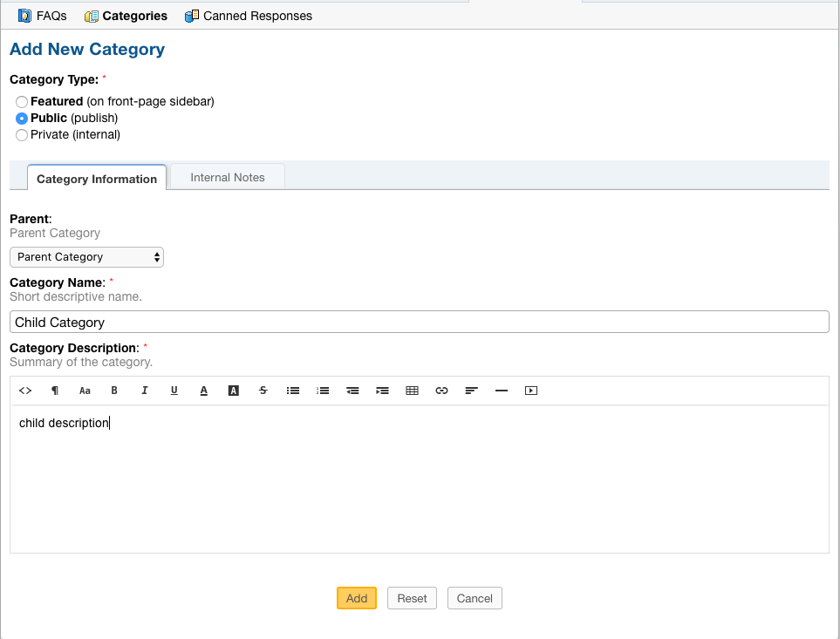This screenshot has height=639, width=840.
Task: Focus the Category Name text field
Action: 419,323
